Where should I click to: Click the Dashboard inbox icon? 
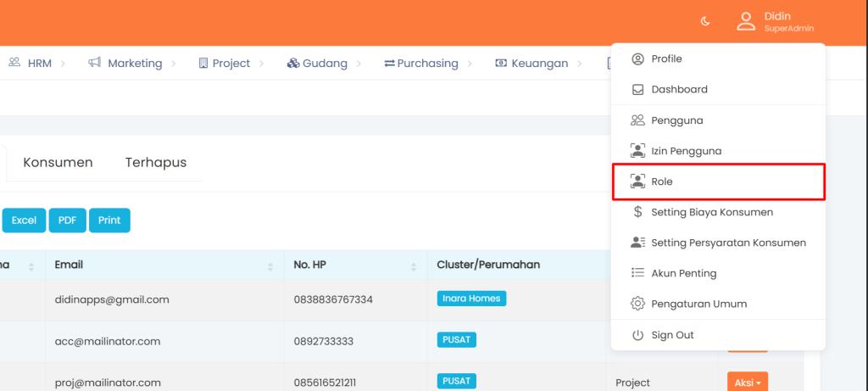638,90
